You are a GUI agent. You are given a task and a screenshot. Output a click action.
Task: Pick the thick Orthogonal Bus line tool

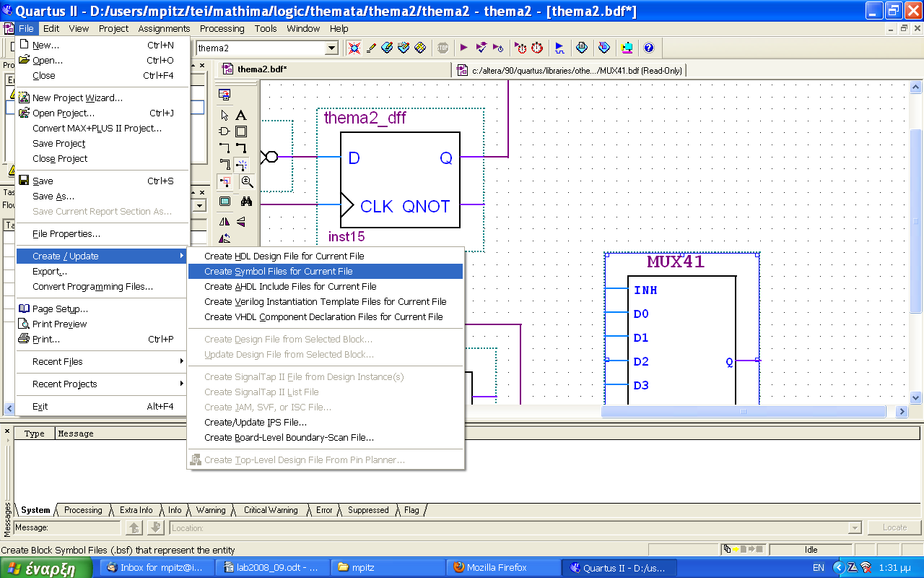(x=241, y=148)
